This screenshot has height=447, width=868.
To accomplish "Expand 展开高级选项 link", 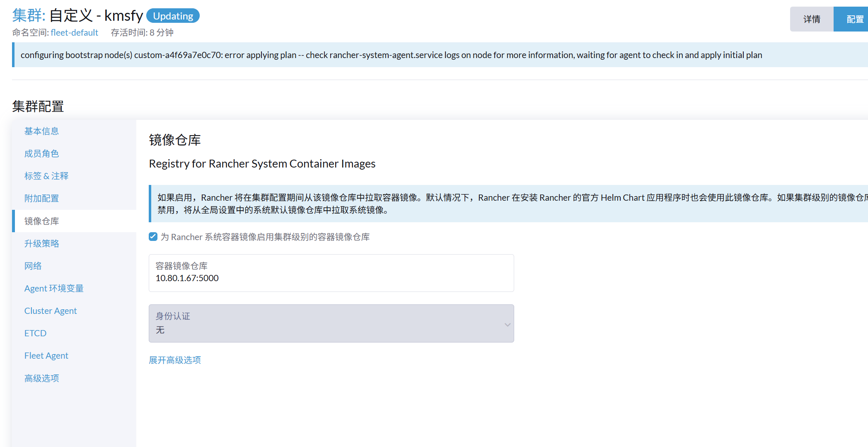I will [x=175, y=360].
